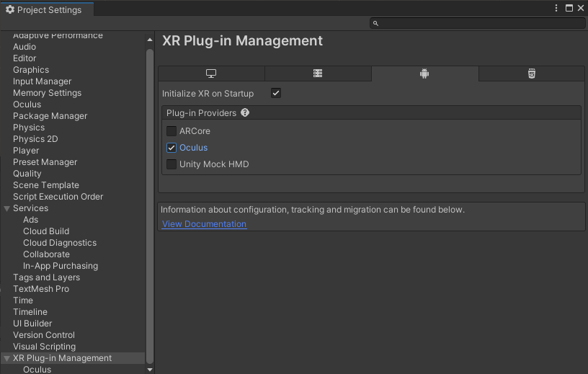
Task: Select XR Plug-in Management in sidebar
Action: pos(62,358)
